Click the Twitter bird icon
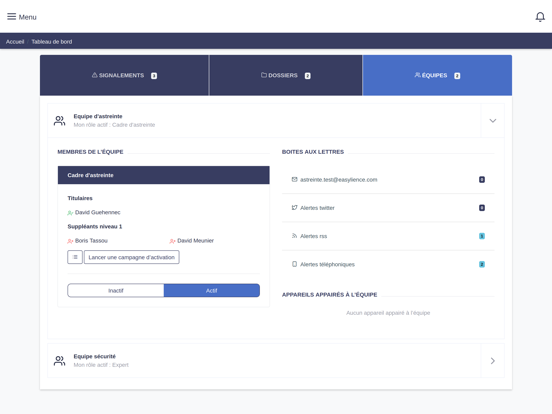 [x=294, y=208]
